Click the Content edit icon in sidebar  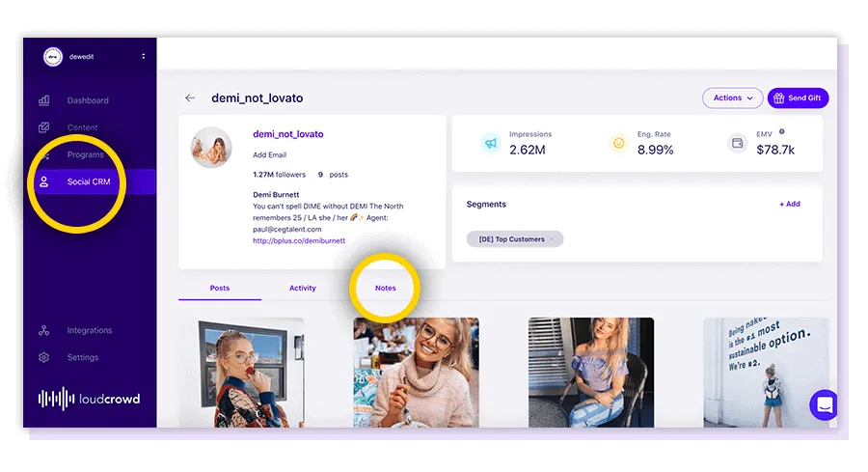tap(43, 127)
